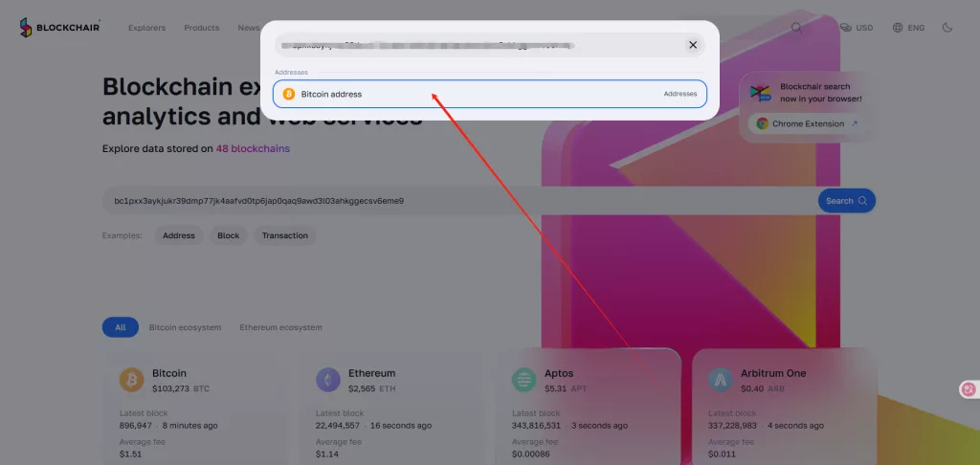
Task: Click the orange Bitcoin icon in result
Action: pyautogui.click(x=289, y=94)
